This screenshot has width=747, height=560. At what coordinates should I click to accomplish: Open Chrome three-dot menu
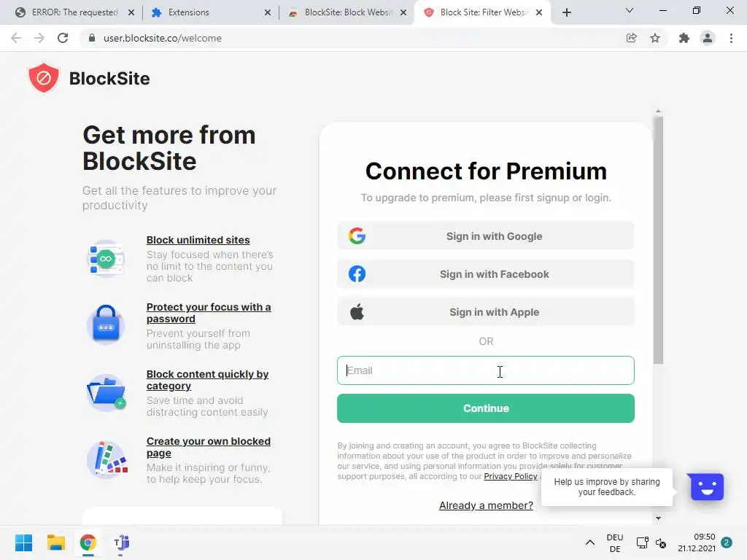coord(731,38)
